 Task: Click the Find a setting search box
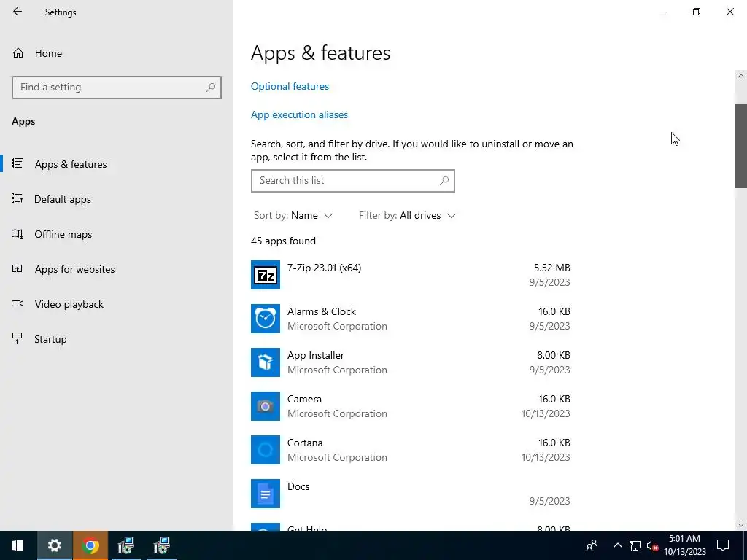point(117,87)
